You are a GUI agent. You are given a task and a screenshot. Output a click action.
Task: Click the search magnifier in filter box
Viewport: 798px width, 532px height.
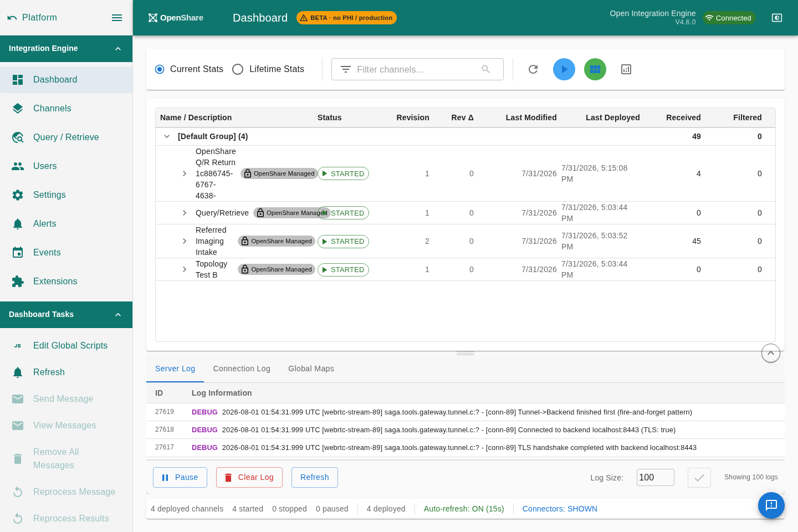tap(486, 69)
